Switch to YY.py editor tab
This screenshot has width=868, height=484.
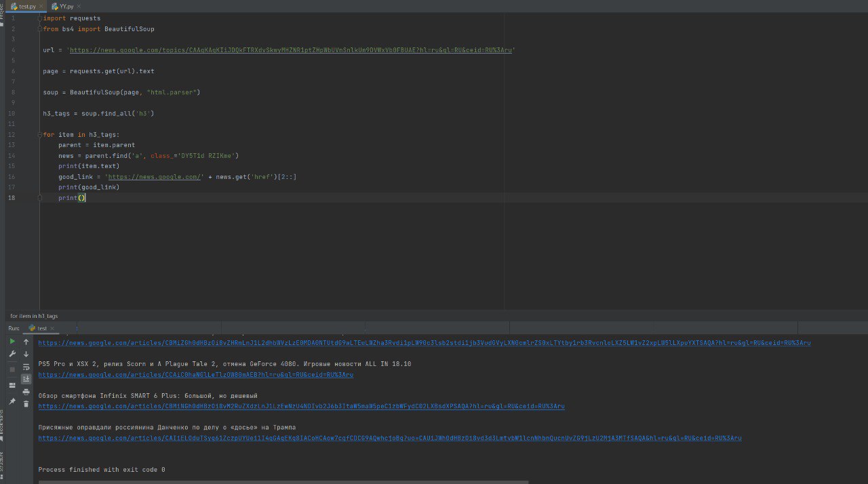tap(66, 6)
